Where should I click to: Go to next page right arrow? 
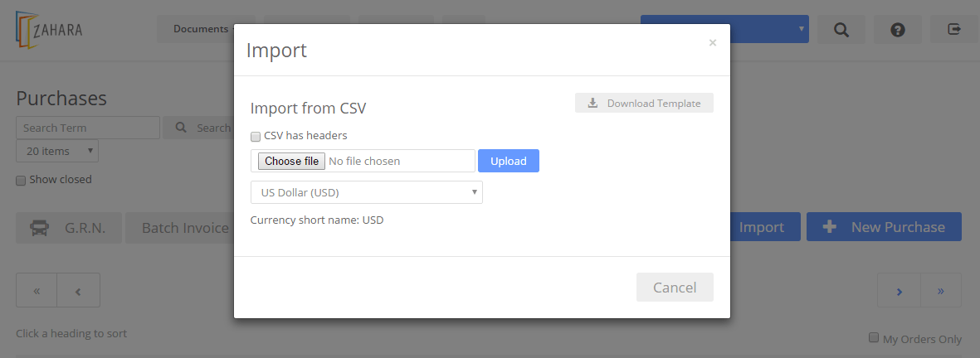click(x=899, y=290)
